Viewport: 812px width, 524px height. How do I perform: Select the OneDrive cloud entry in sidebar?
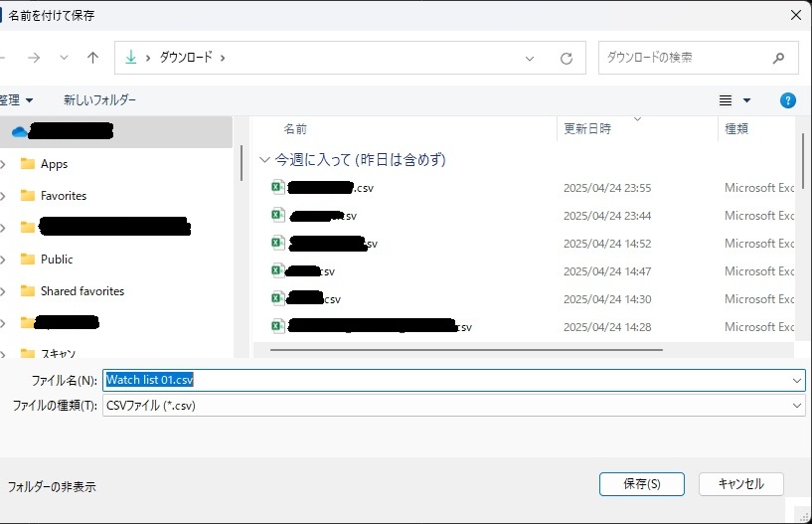116,131
